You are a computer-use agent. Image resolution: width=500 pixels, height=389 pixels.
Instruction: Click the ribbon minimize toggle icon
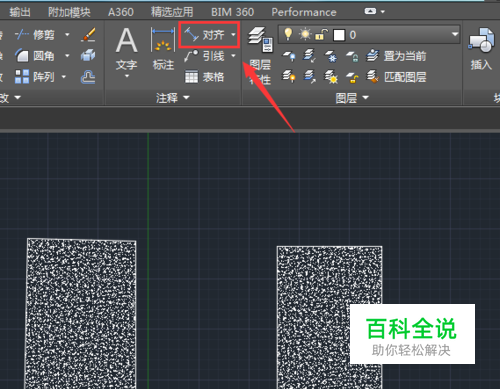click(370, 11)
